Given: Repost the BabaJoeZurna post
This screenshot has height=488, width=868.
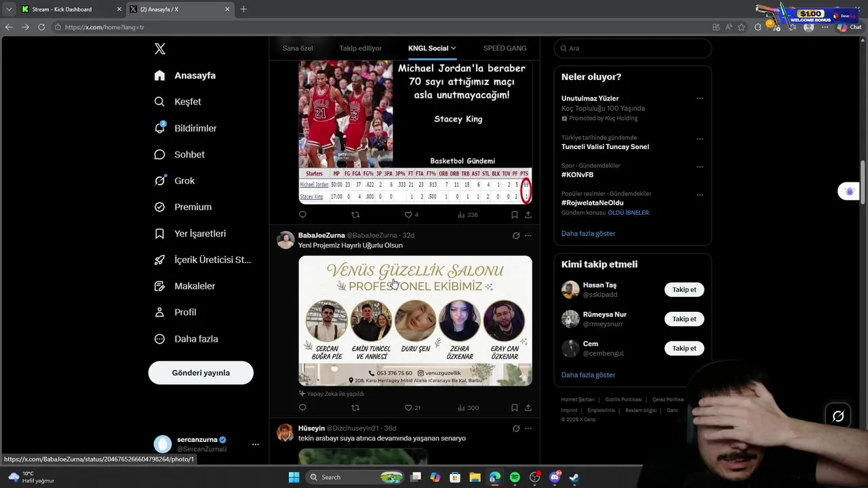Looking at the screenshot, I should tap(355, 408).
